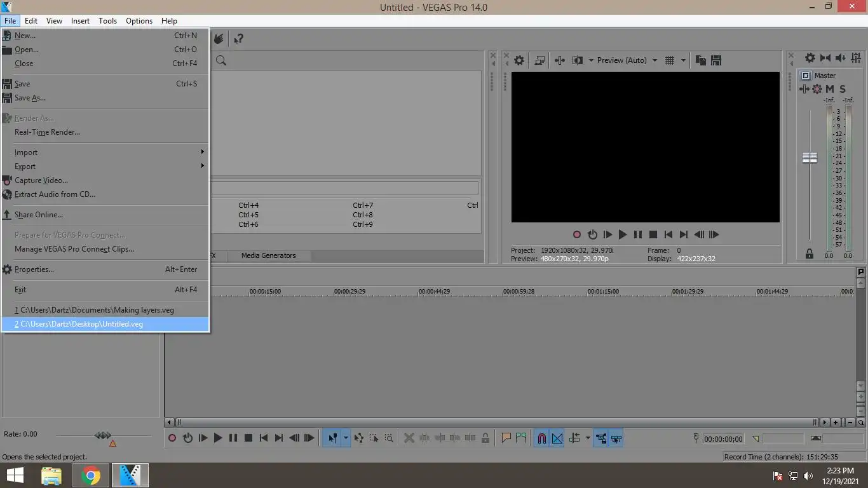Open Google Chrome from the taskbar
The height and width of the screenshot is (488, 868).
pyautogui.click(x=91, y=475)
